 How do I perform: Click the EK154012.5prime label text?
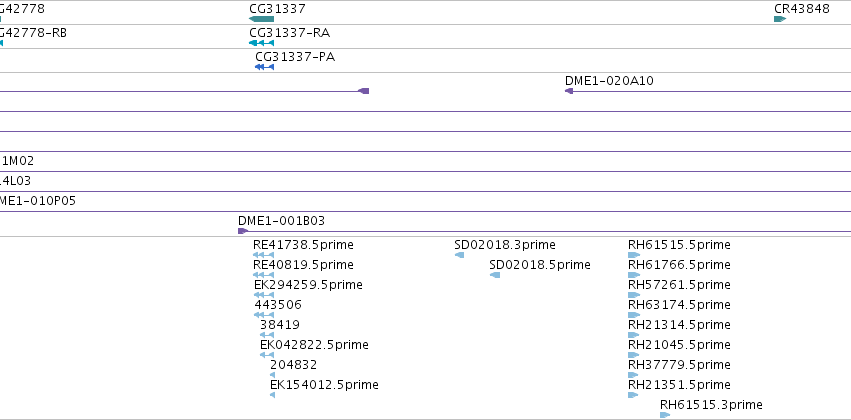[x=324, y=385]
